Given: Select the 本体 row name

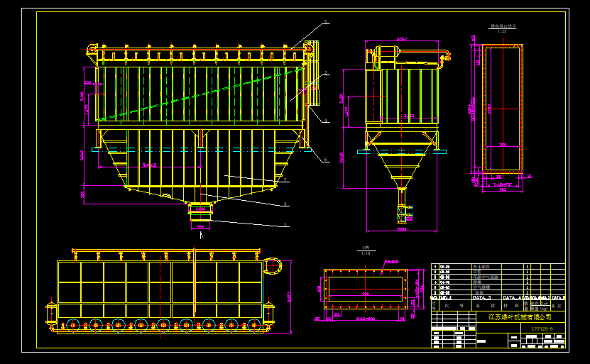Looking at the screenshot, I should click(x=479, y=292).
